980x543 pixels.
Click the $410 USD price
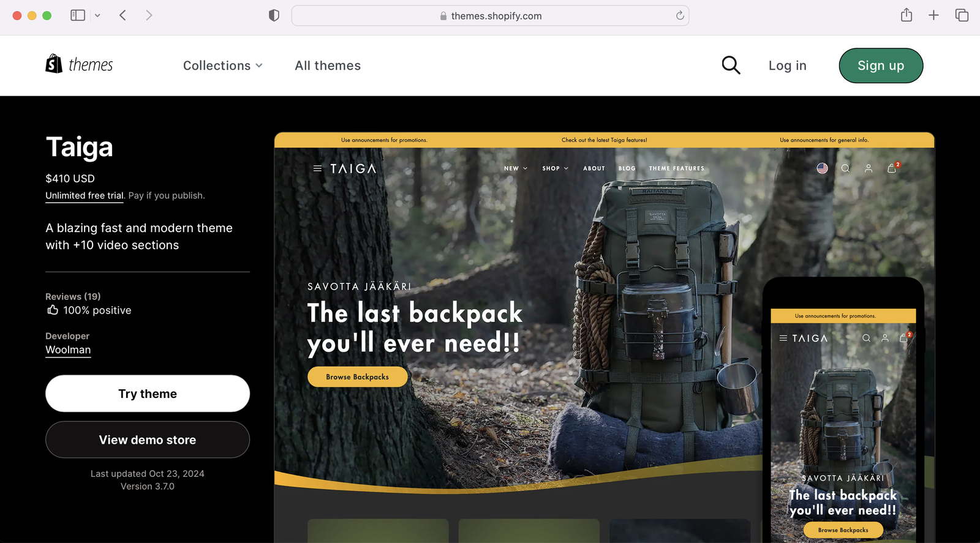click(x=70, y=178)
